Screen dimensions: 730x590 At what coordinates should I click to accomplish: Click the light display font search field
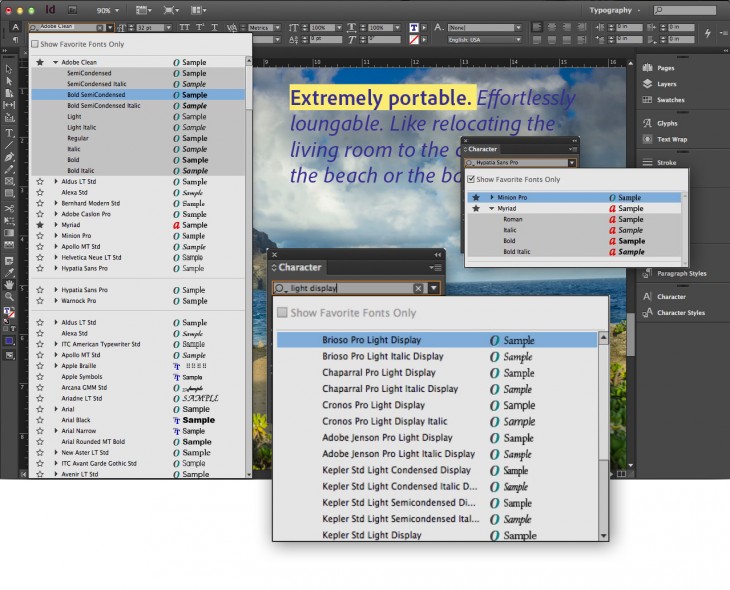pyautogui.click(x=349, y=288)
